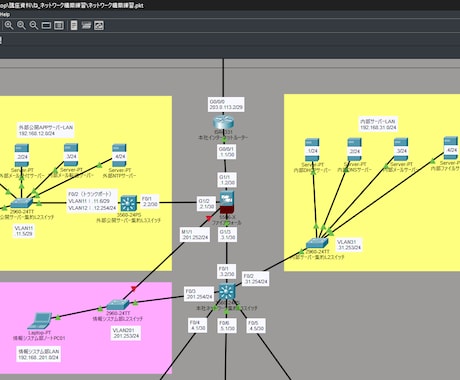Click the F0/3 .201.254/24 note
The height and width of the screenshot is (380, 460).
(x=199, y=294)
